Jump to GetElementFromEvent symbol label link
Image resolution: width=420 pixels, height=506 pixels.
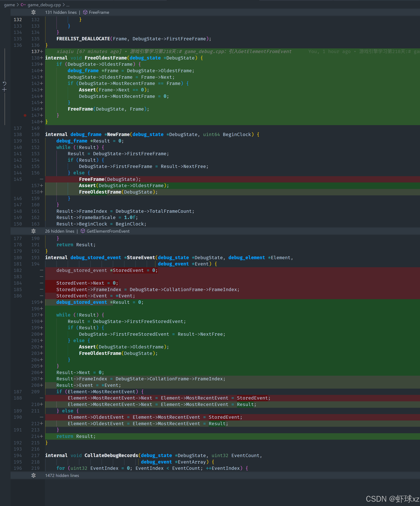108,231
